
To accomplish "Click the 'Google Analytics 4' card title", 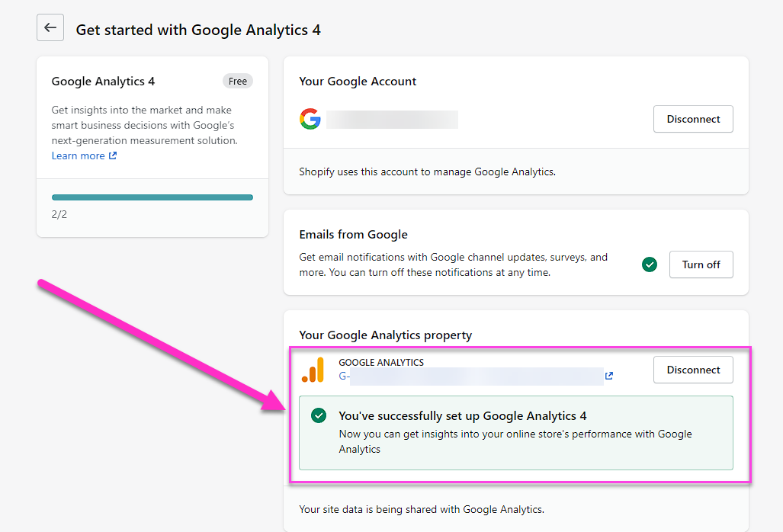I will [x=104, y=82].
